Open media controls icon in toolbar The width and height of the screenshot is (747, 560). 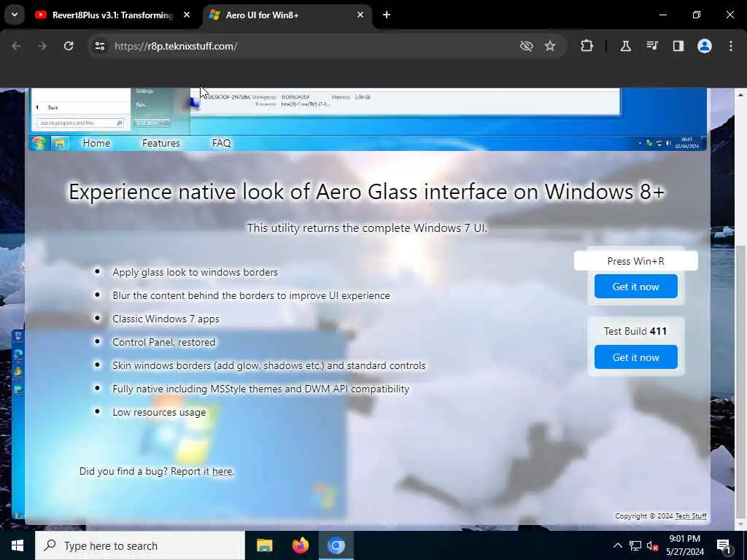(x=651, y=46)
